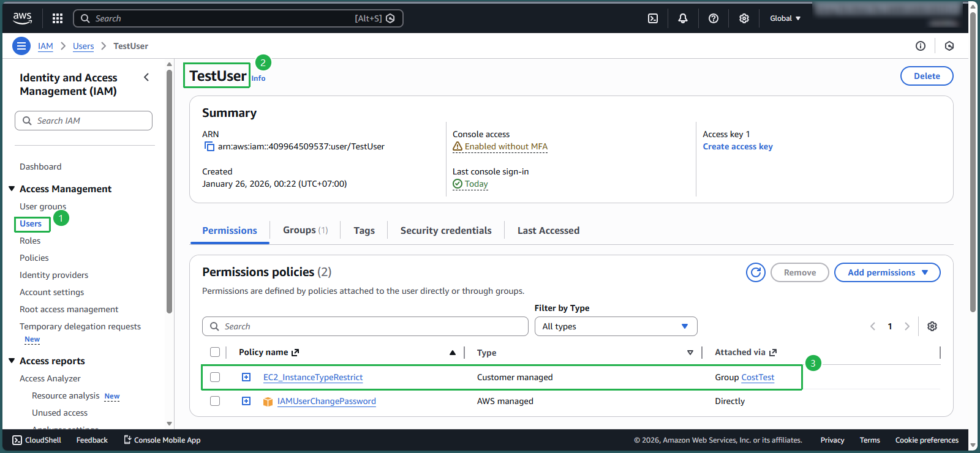The width and height of the screenshot is (980, 453).
Task: Focus the Search IAM field
Action: pyautogui.click(x=83, y=121)
